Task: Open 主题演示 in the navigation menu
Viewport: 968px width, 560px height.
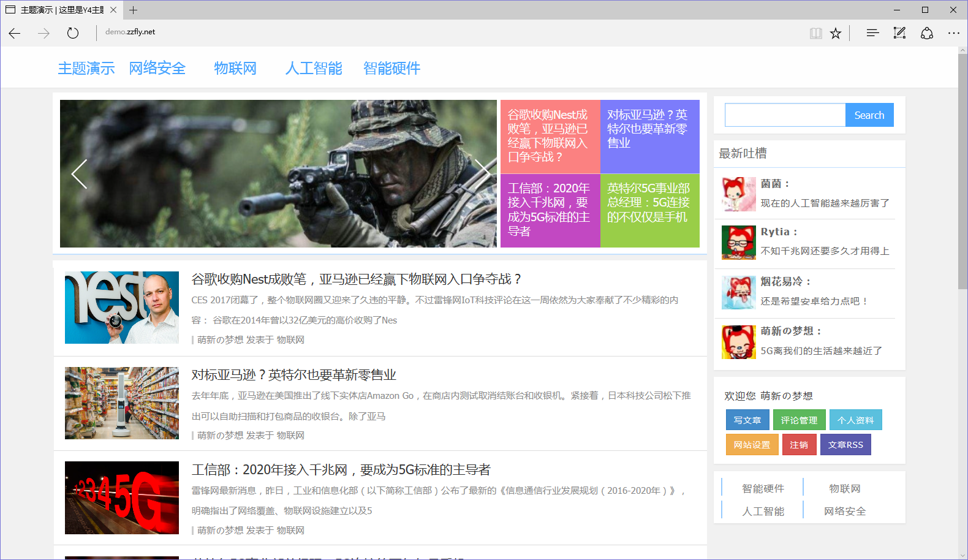Action: [x=86, y=68]
